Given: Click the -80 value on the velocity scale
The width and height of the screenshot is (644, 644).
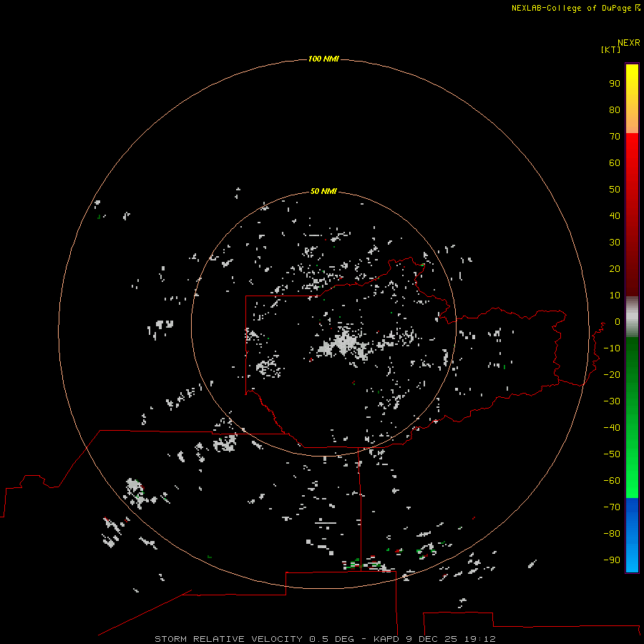Looking at the screenshot, I should 612,534.
